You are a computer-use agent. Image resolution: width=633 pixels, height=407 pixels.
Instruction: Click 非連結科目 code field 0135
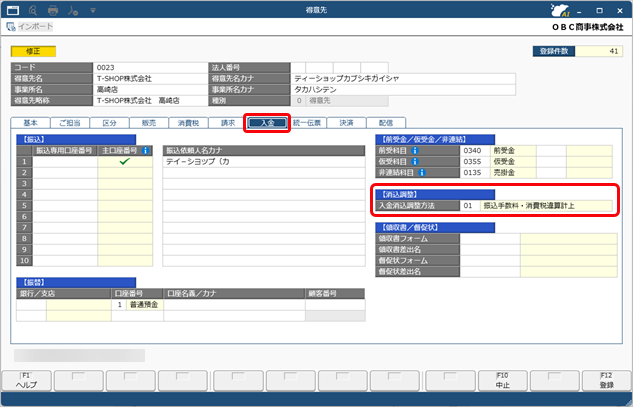pyautogui.click(x=475, y=172)
